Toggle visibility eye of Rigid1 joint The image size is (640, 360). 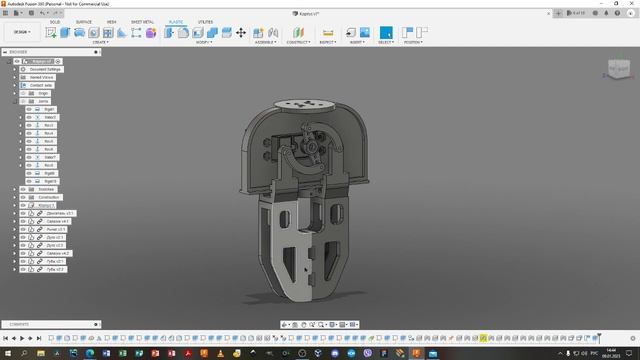pyautogui.click(x=29, y=109)
